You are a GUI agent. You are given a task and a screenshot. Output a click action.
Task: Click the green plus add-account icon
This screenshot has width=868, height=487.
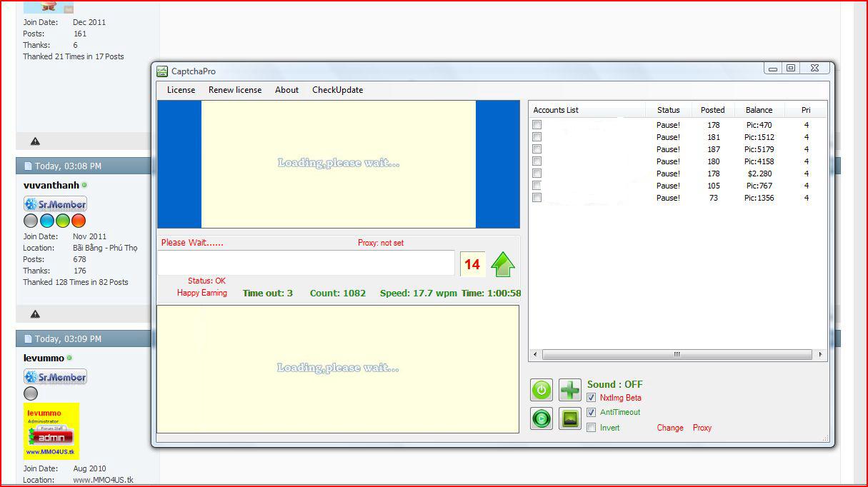pos(570,390)
